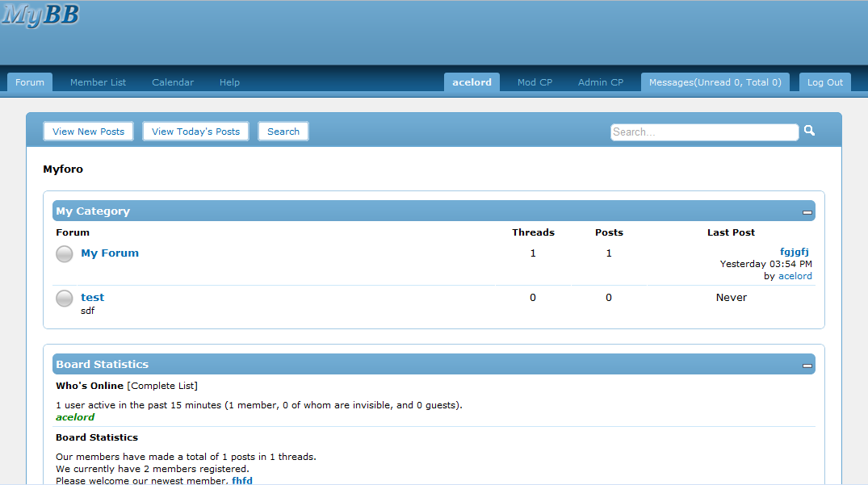Click the View Today's Posts button

pyautogui.click(x=195, y=132)
